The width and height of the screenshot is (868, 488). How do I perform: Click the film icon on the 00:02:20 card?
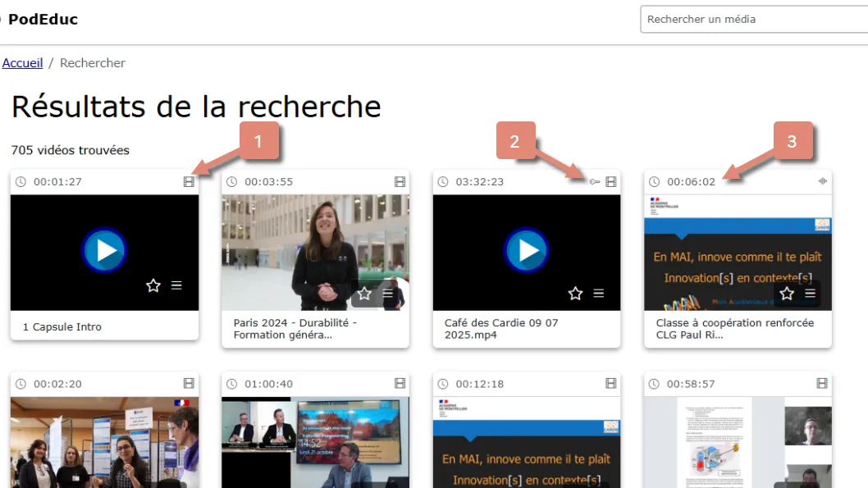(x=189, y=383)
